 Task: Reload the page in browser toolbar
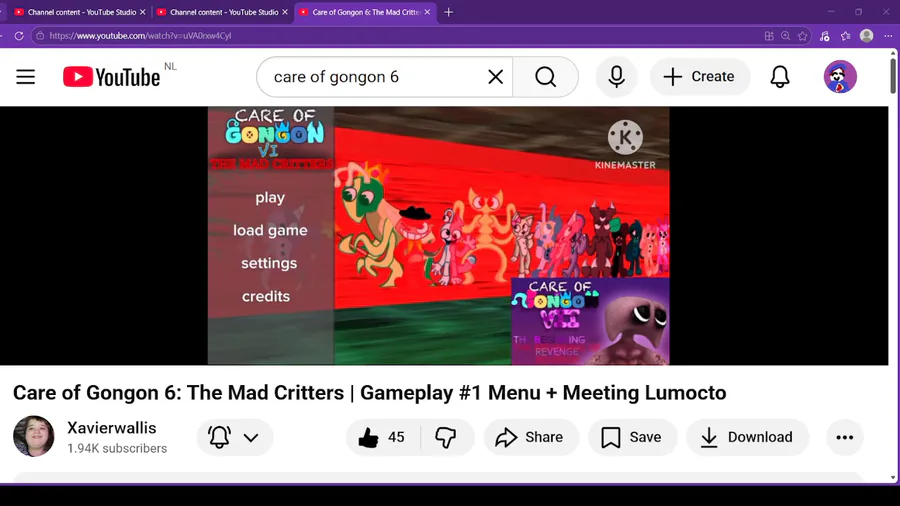[x=19, y=36]
